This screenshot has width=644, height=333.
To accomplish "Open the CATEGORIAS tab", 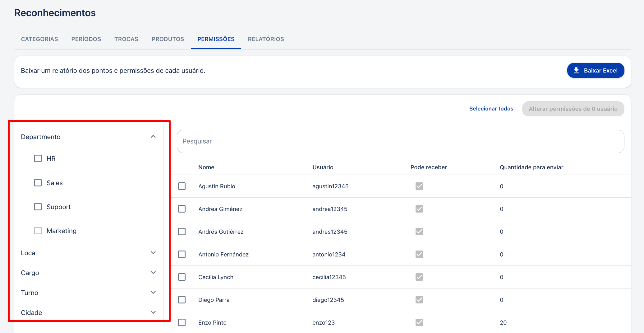I will pyautogui.click(x=39, y=39).
